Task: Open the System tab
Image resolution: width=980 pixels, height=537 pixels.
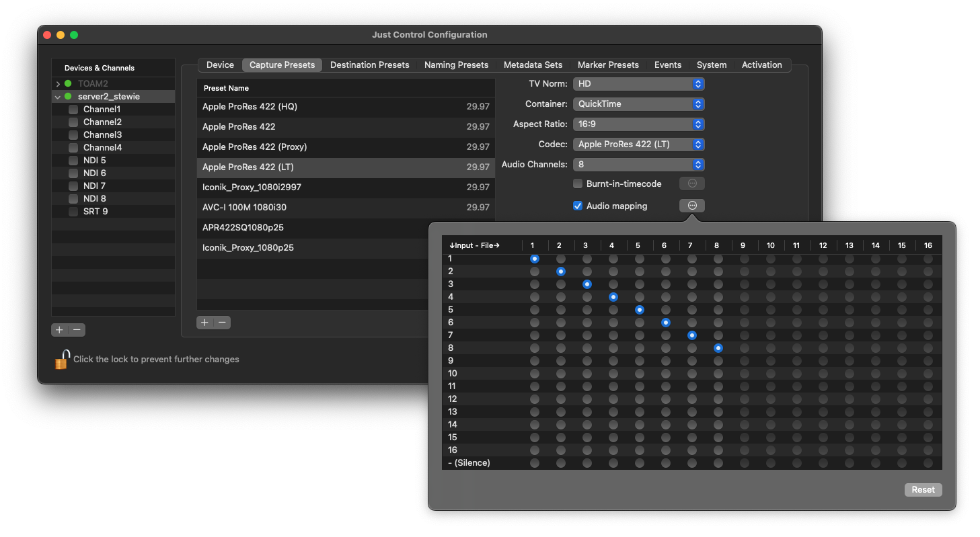Action: click(712, 65)
